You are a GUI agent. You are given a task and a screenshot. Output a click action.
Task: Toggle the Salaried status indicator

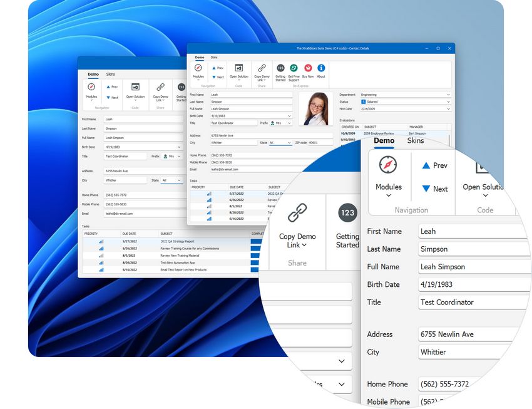(x=362, y=102)
